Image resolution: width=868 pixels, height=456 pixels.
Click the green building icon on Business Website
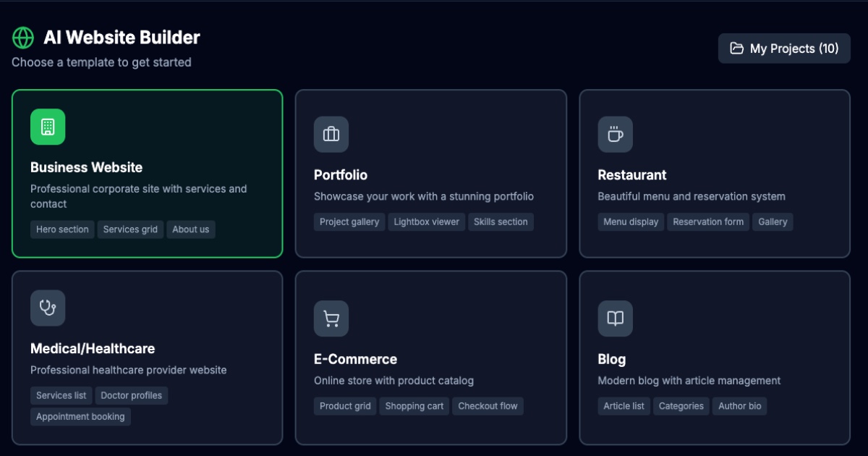tap(48, 127)
